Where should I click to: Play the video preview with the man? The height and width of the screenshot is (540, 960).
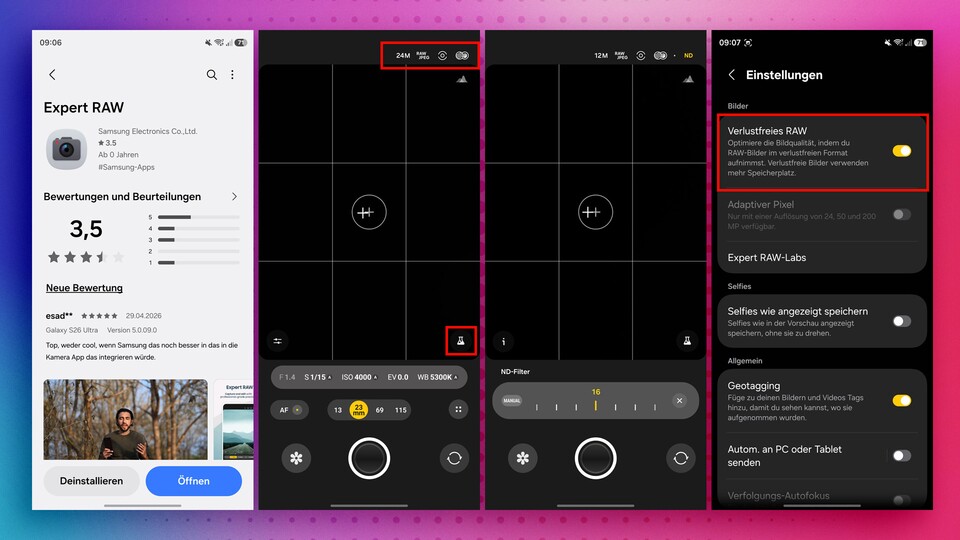point(126,419)
